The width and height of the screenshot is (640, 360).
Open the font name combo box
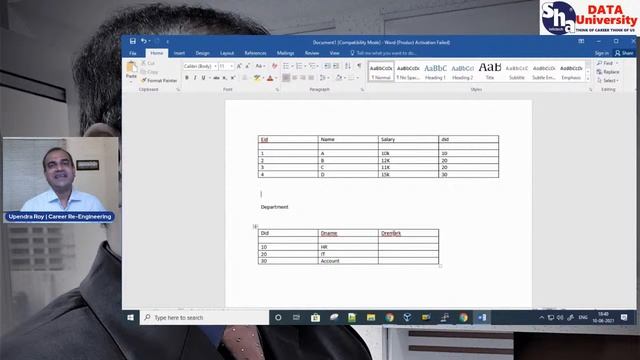pyautogui.click(x=200, y=66)
